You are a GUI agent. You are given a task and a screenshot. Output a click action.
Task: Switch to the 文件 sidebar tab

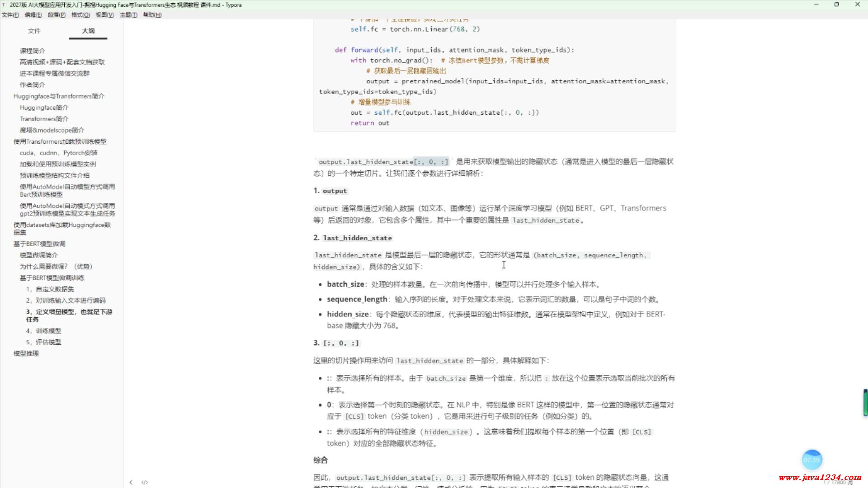click(x=34, y=31)
